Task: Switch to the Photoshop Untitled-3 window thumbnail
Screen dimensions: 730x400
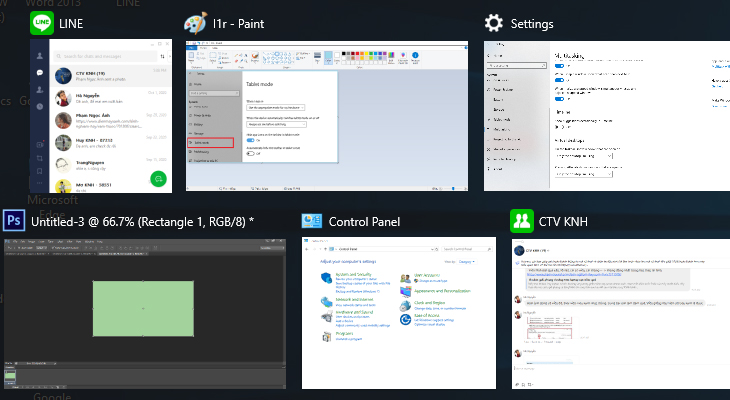Action: (x=145, y=314)
